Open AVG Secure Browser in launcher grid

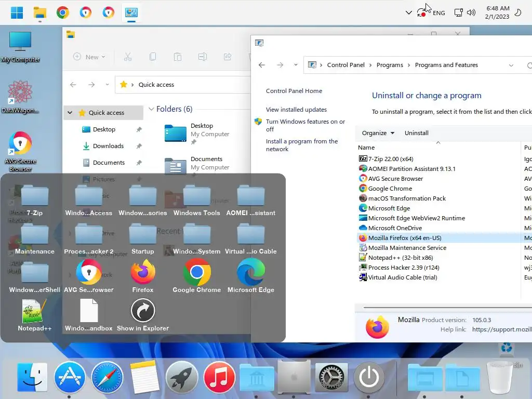pos(88,276)
